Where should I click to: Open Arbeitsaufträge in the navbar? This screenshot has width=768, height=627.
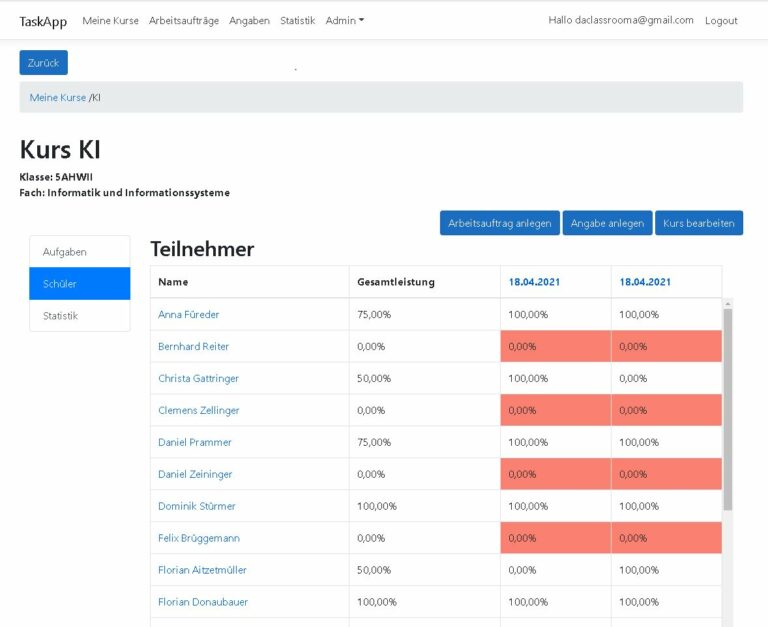[184, 21]
